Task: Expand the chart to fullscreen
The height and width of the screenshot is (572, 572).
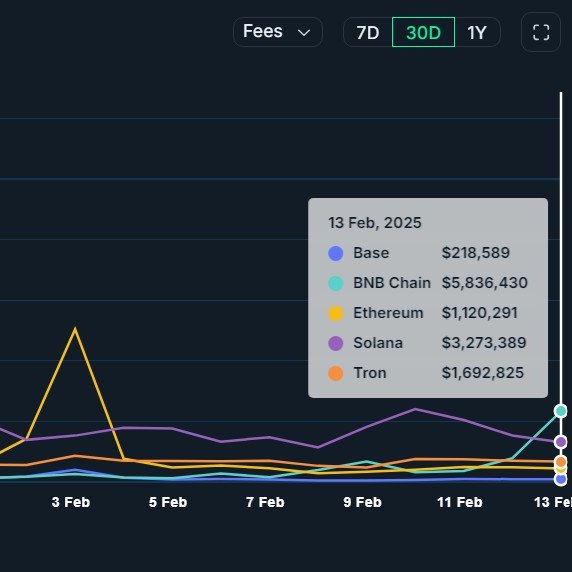Action: [x=541, y=32]
